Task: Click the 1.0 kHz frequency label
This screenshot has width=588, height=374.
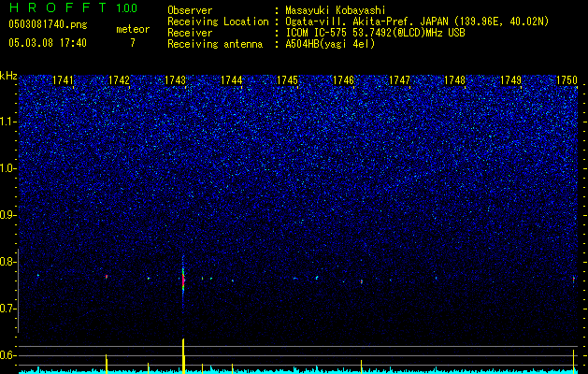Action: [x=7, y=168]
